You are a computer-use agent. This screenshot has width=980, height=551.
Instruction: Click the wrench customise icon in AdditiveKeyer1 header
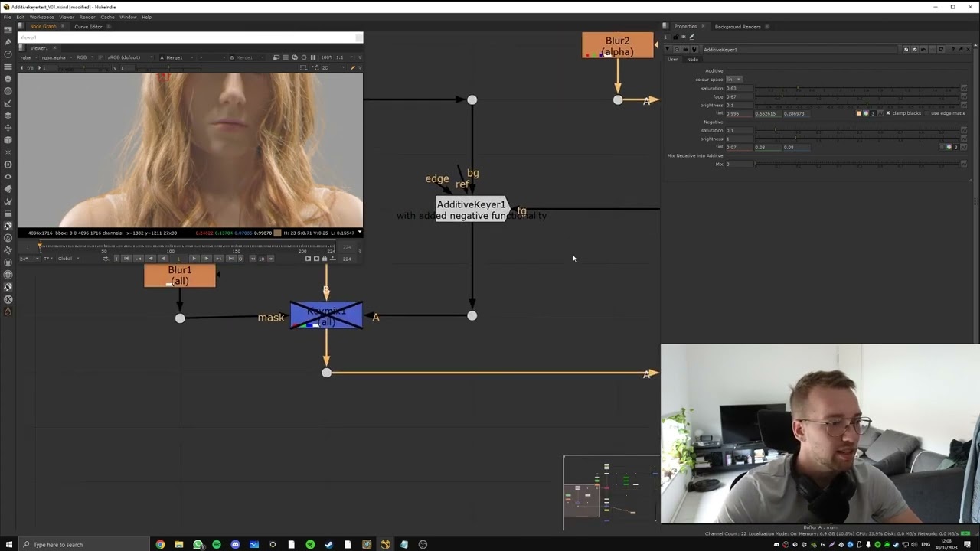694,49
